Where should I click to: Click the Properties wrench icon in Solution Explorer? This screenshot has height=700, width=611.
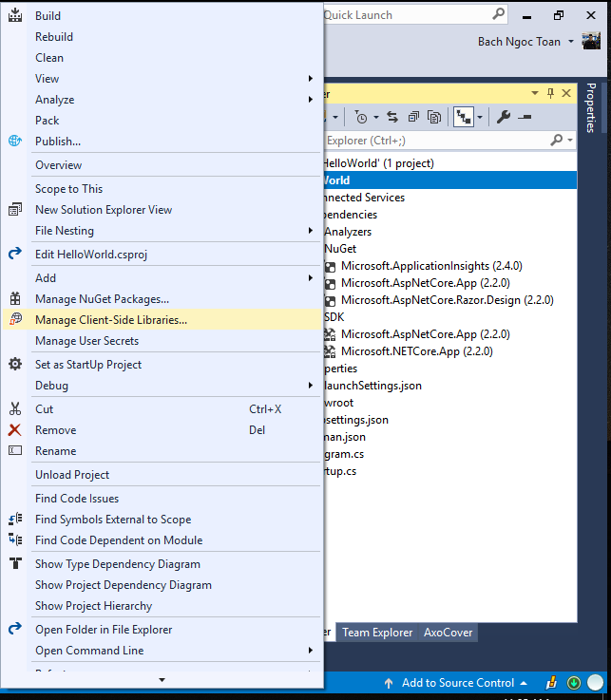[x=504, y=117]
